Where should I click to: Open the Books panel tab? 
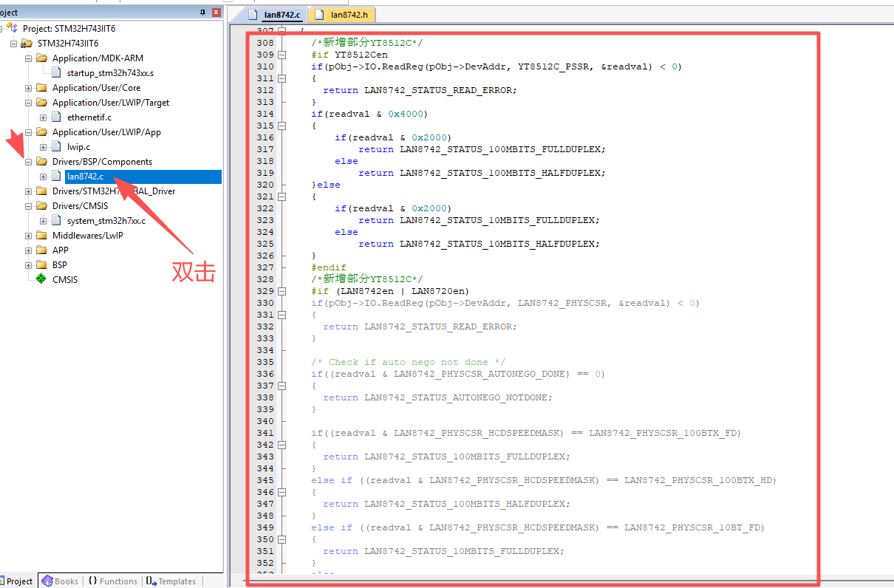[x=60, y=581]
